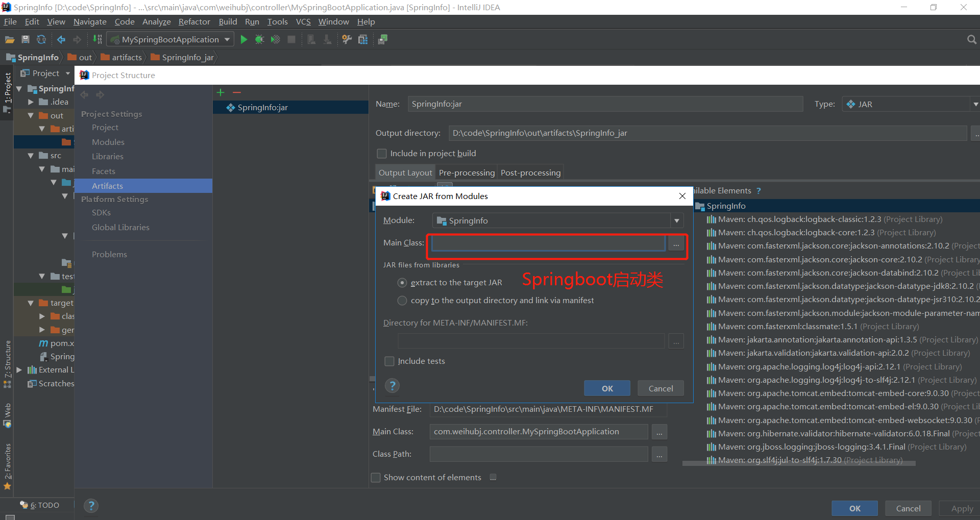
Task: Click the Open folder toolbar icon
Action: [10, 40]
